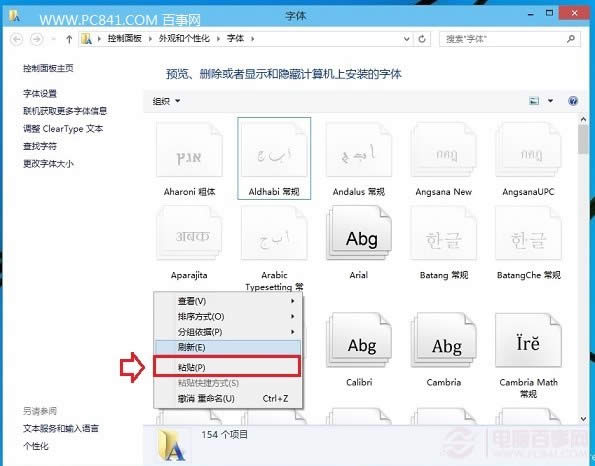Click 外观和个性化 in breadcrumb path
595x466 pixels.
[184, 39]
